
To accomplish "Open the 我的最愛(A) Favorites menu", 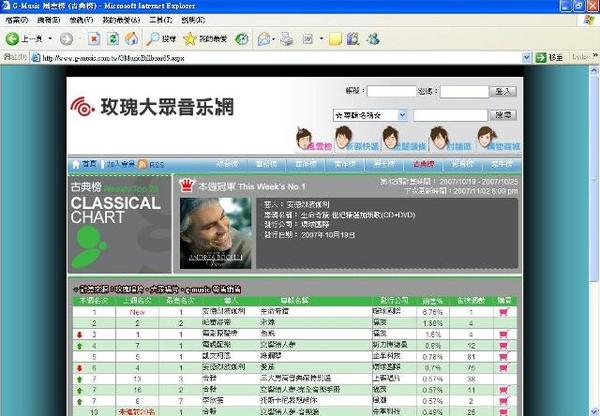I will [121, 20].
